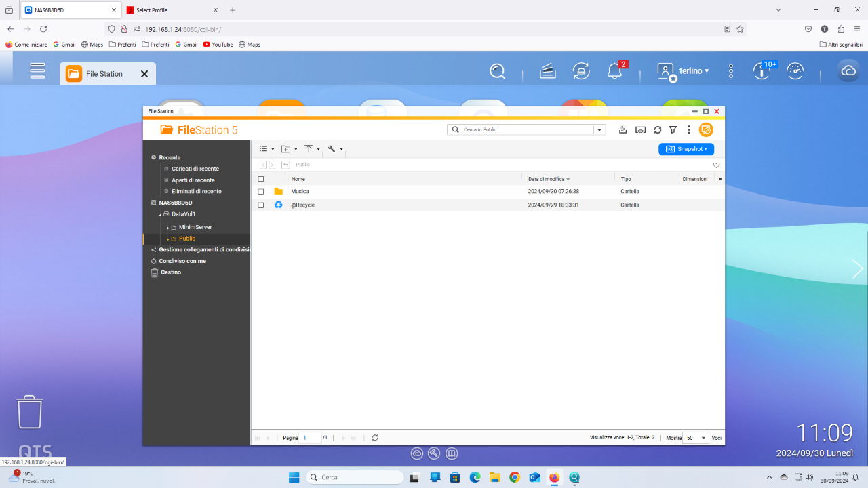The height and width of the screenshot is (488, 868).
Task: Click the refresh icon in File Station toolbar
Action: click(657, 129)
